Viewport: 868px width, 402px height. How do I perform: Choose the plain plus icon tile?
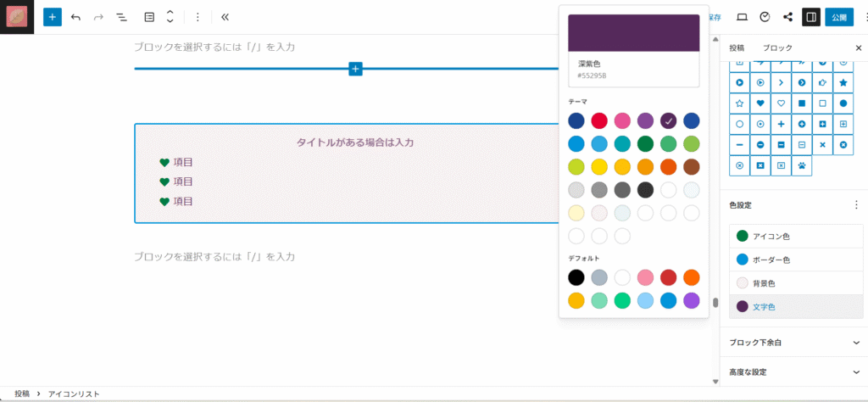click(781, 124)
